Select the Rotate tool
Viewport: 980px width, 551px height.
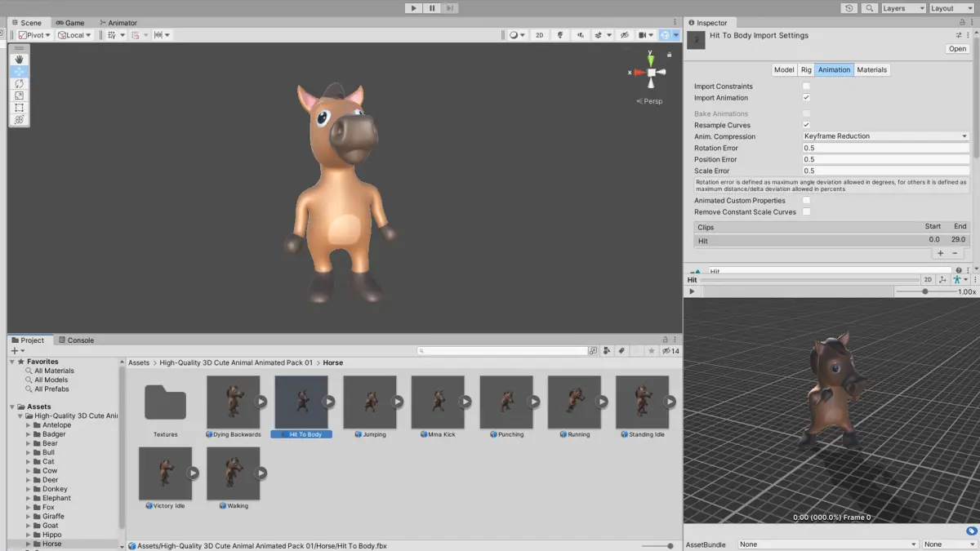20,84
